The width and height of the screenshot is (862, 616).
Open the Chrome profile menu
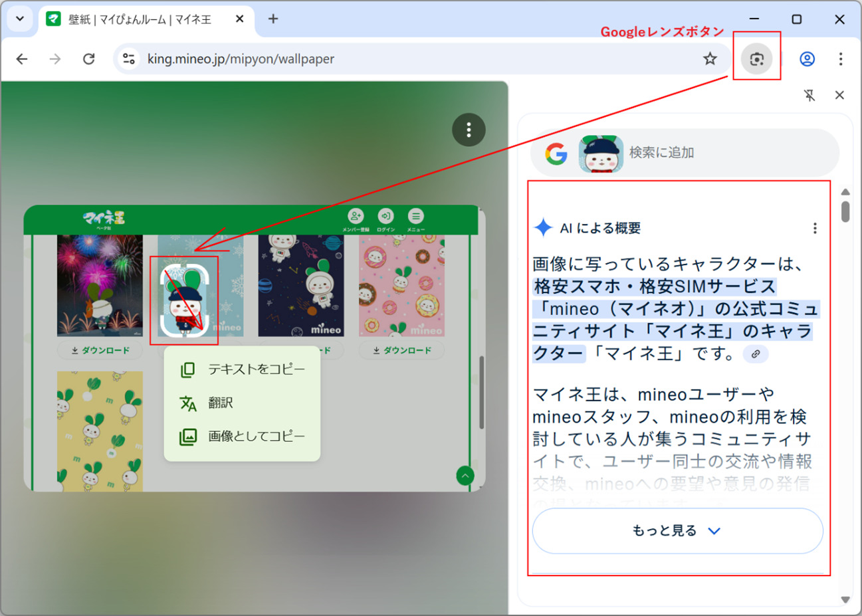pos(807,59)
